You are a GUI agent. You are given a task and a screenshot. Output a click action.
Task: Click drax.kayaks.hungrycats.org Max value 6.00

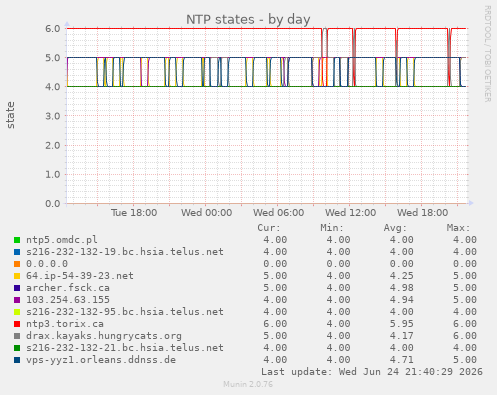click(x=465, y=336)
